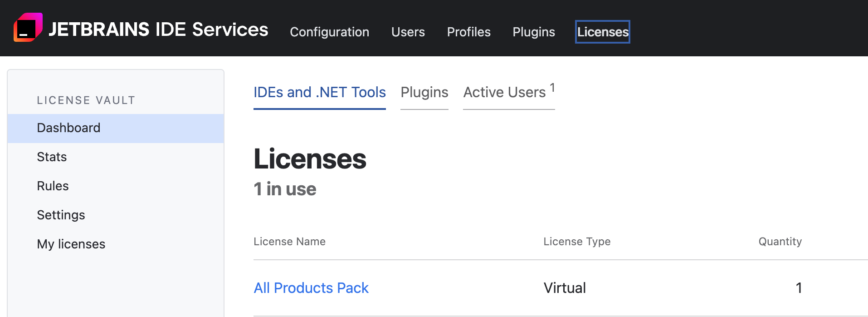Open Dashboard in License Vault sidebar
The height and width of the screenshot is (317, 868).
pyautogui.click(x=116, y=128)
